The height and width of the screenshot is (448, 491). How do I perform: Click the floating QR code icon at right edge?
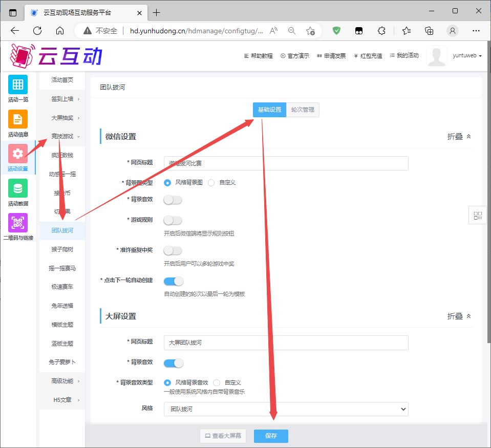(478, 216)
